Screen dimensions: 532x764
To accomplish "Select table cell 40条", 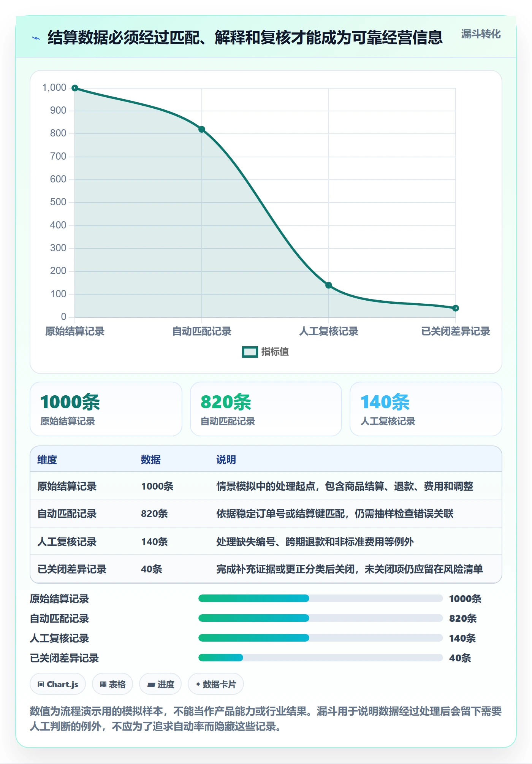I will pyautogui.click(x=152, y=569).
